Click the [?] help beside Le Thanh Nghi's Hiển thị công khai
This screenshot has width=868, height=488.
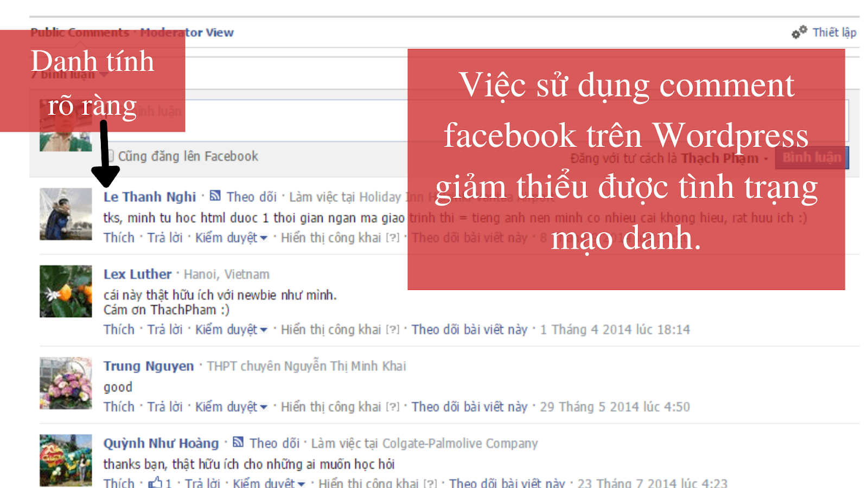pos(393,238)
